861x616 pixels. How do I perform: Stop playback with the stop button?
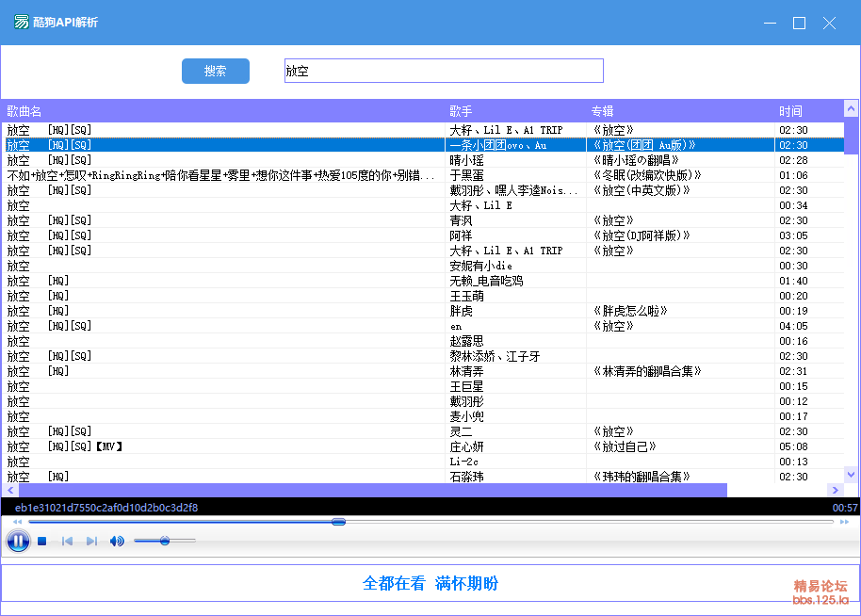42,541
